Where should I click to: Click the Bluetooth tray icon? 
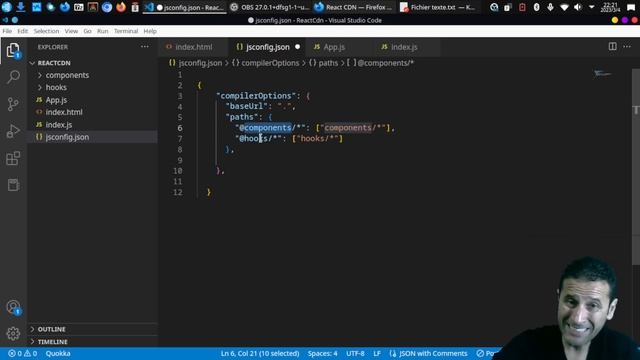click(536, 7)
